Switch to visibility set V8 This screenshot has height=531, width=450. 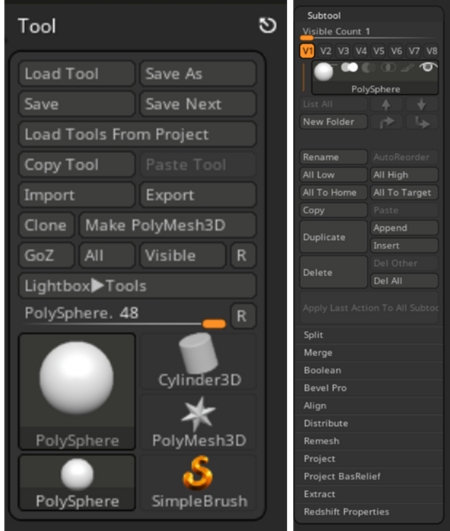coord(431,51)
